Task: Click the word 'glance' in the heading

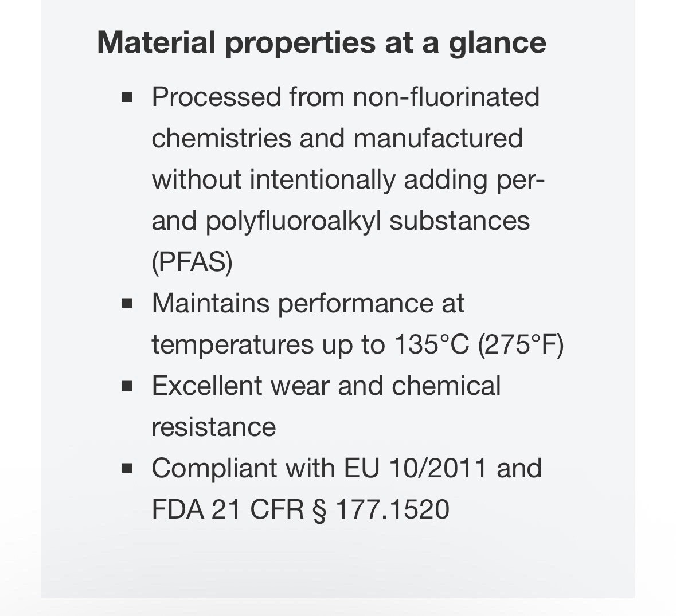Action: (x=498, y=44)
